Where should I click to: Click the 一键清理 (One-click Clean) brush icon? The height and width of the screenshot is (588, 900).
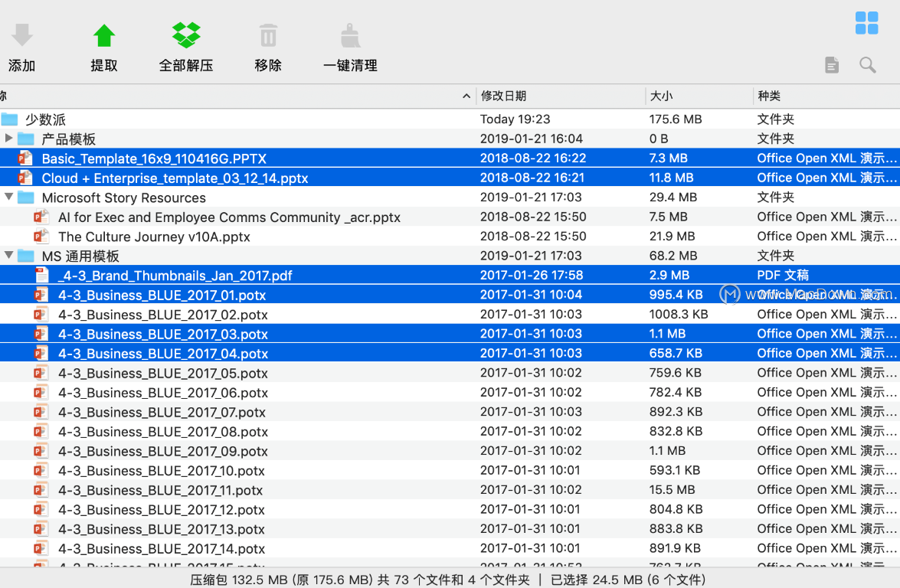coord(350,35)
